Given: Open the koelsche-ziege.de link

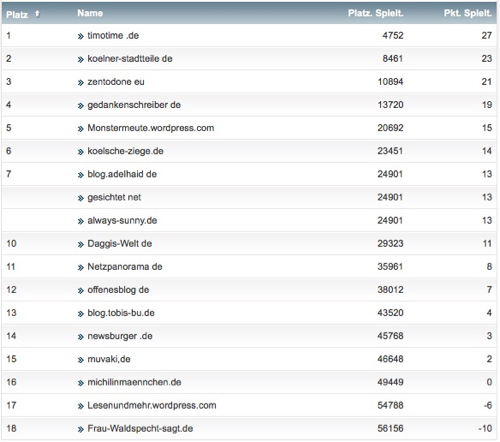Looking at the screenshot, I should coord(125,151).
